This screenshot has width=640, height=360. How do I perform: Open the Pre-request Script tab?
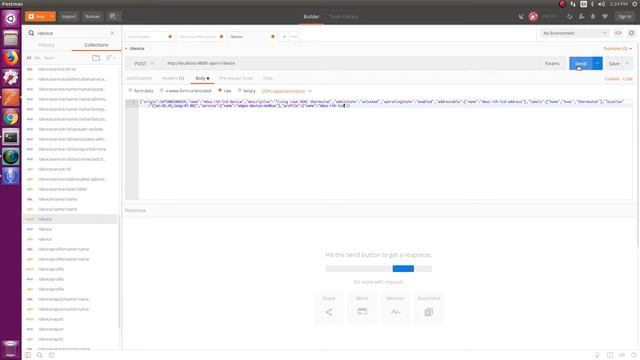click(x=236, y=78)
